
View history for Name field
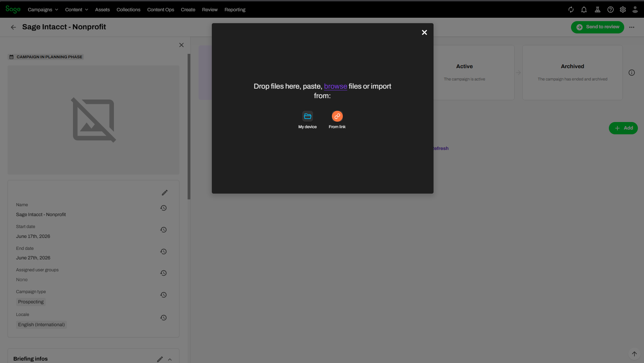coord(163,208)
